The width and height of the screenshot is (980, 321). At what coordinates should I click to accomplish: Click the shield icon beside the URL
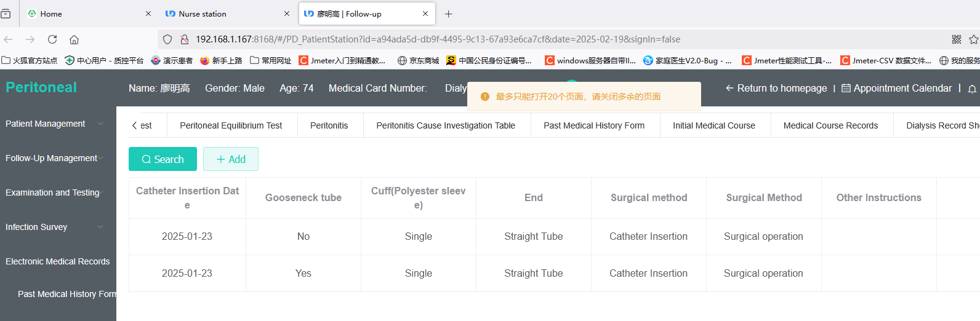click(167, 39)
